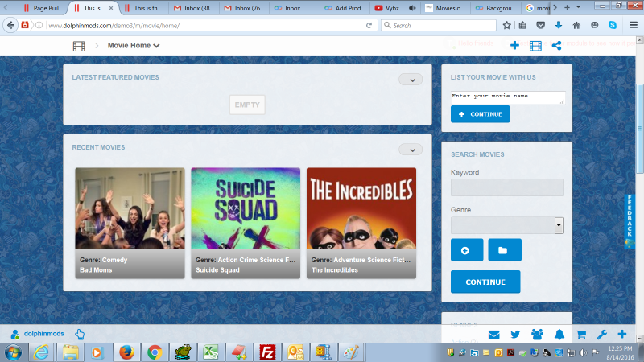Click the blue plus circle button under Genre
The image size is (644, 362).
click(467, 250)
